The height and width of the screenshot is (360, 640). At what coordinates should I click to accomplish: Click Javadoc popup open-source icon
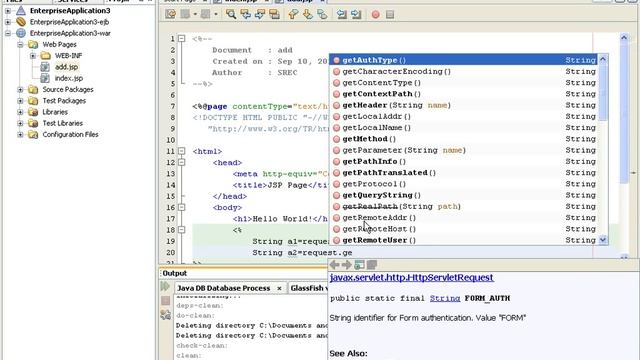372,265
